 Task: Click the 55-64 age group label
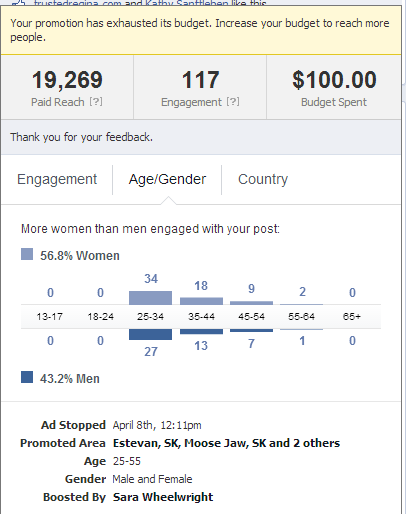301,316
